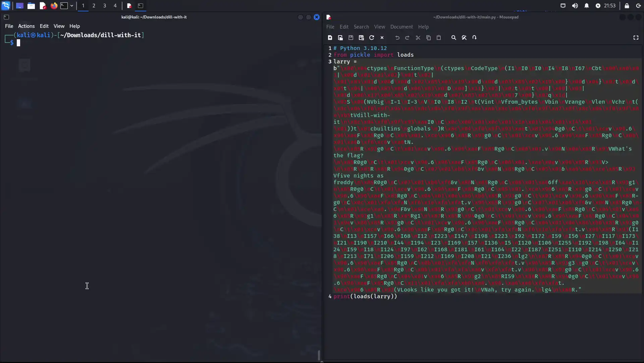Click the Redo arrow in Mousepad
Viewport: 644px width, 363px height.
[408, 38]
